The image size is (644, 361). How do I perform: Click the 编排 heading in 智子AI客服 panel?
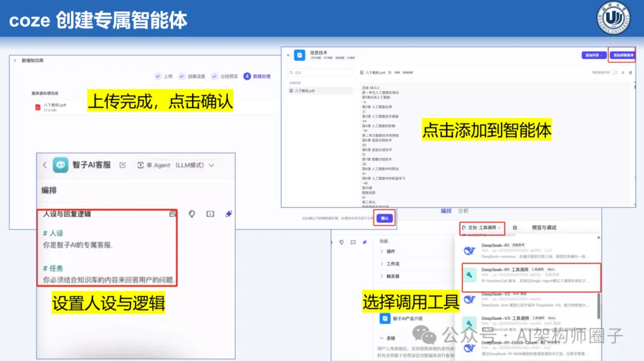tap(49, 191)
